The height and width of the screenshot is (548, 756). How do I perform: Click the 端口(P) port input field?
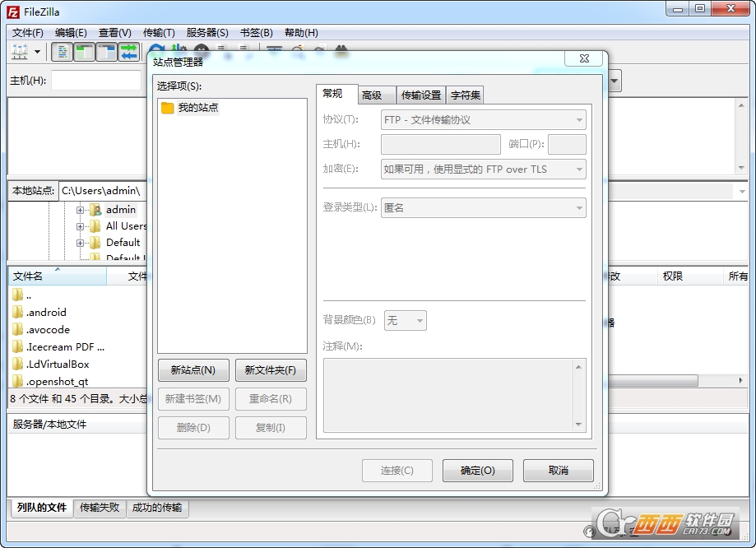567,144
